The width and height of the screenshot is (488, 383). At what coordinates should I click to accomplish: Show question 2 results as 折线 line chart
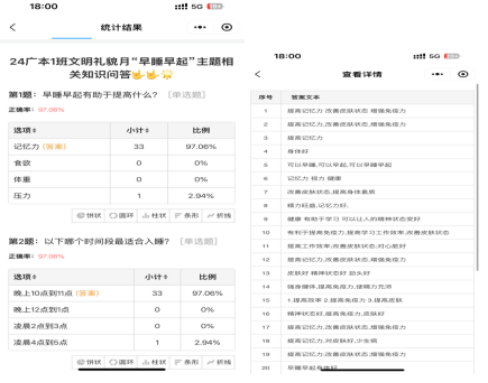(219, 362)
